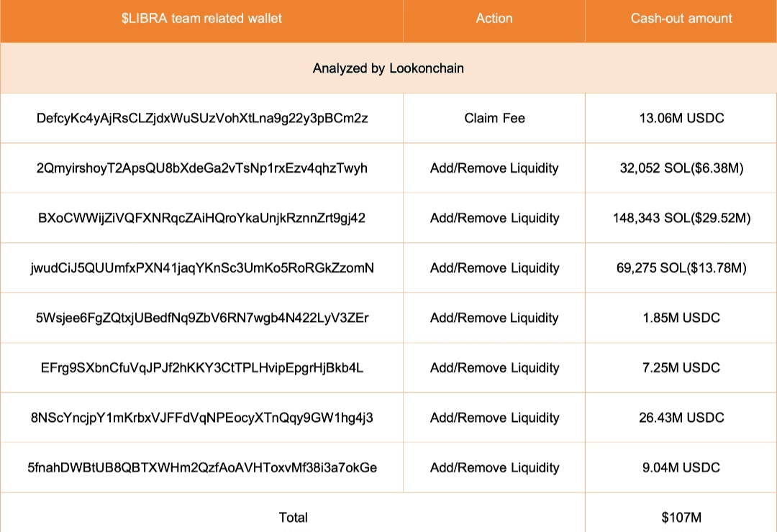Click the 148,343 SOL($29.52M) cell

(x=681, y=219)
